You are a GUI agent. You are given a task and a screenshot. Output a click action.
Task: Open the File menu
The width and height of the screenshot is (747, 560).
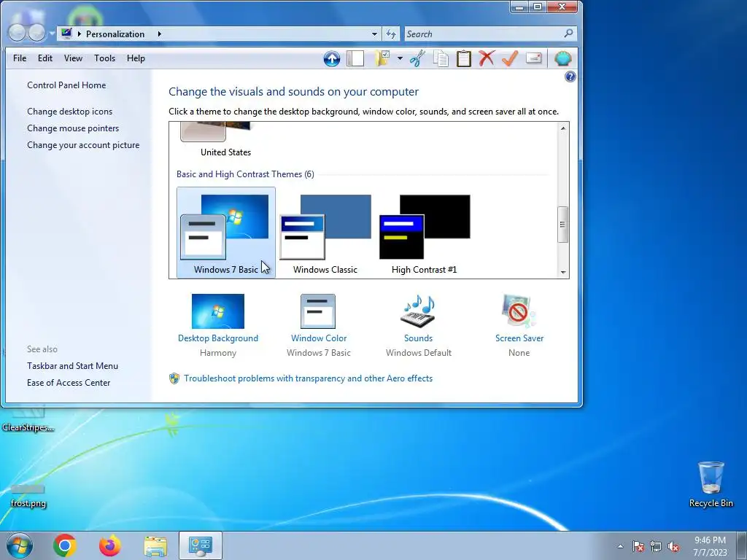tap(20, 58)
